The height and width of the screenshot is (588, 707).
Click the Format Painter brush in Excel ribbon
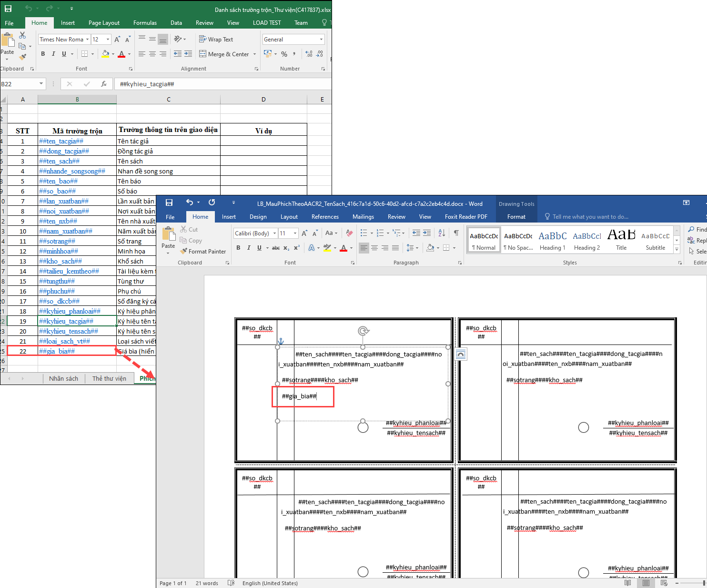(22, 57)
